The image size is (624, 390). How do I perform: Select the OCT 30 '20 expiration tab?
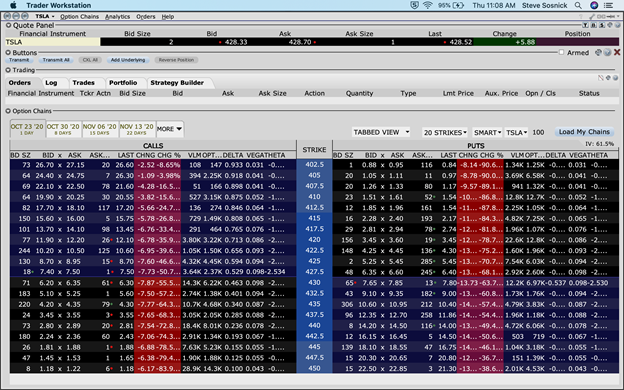pos(63,129)
